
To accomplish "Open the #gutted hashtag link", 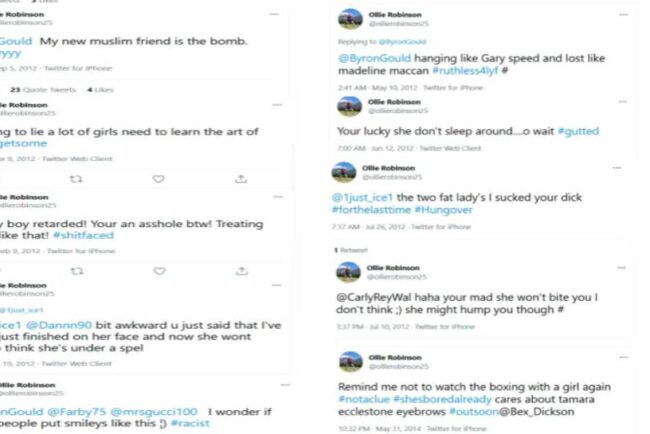I will click(578, 131).
